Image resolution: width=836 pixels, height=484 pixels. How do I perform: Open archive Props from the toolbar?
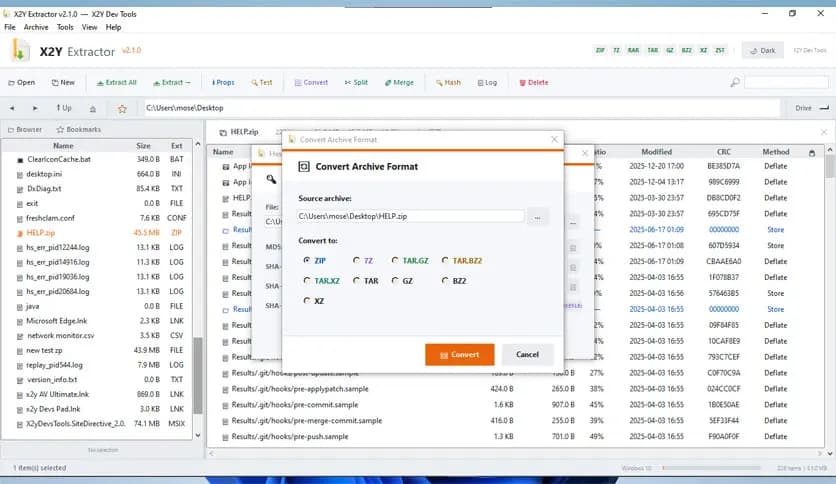(223, 83)
